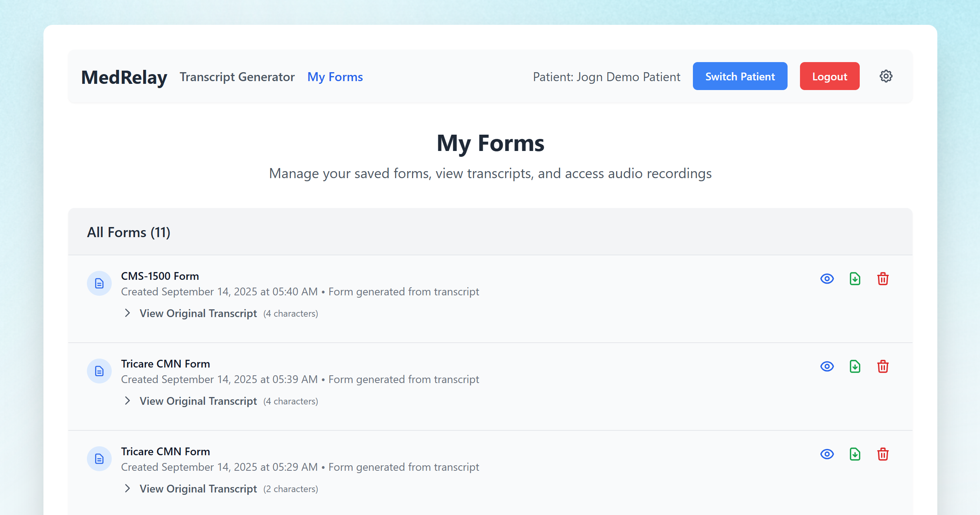Click the Switch Patient button
The image size is (980, 515).
[740, 76]
